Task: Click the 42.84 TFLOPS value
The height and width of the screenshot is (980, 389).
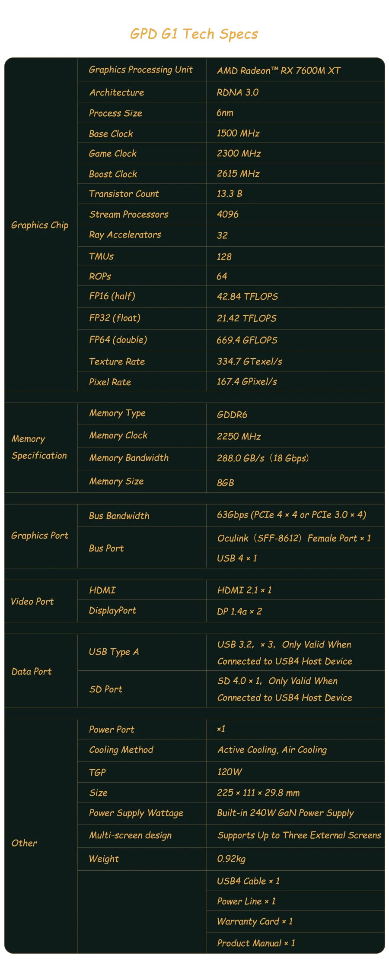Action: point(247,297)
